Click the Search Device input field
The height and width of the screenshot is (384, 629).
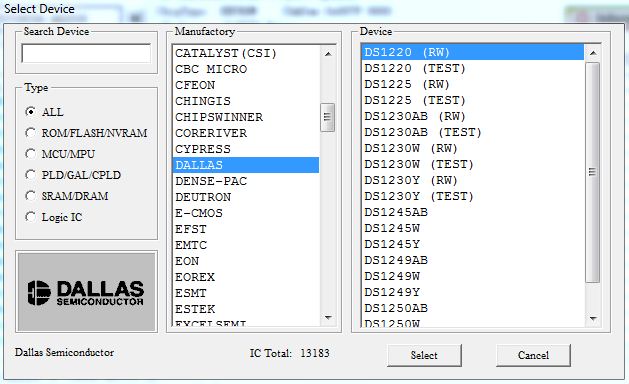click(x=86, y=53)
